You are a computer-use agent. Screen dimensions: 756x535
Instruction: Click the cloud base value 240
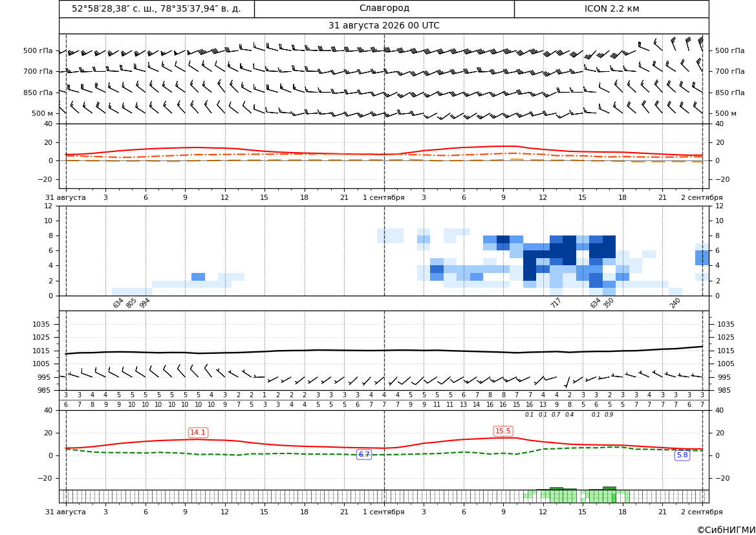tap(675, 303)
